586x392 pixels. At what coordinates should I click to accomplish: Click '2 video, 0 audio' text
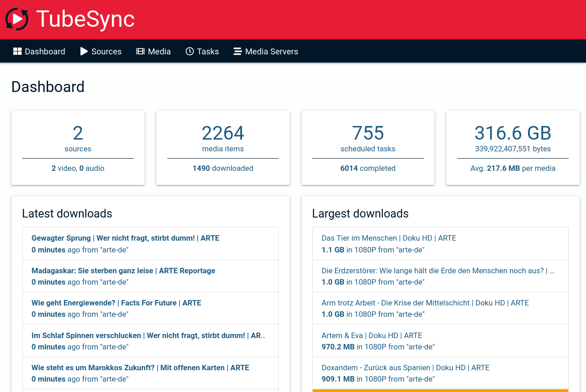[78, 168]
